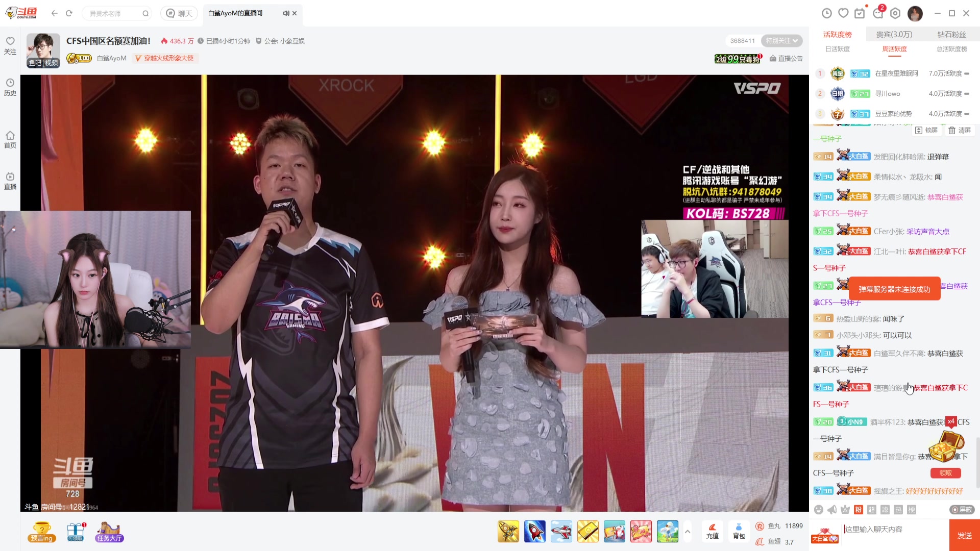Toggle the 热 hot chat option
Viewport: 980px width, 551px height.
pyautogui.click(x=898, y=510)
